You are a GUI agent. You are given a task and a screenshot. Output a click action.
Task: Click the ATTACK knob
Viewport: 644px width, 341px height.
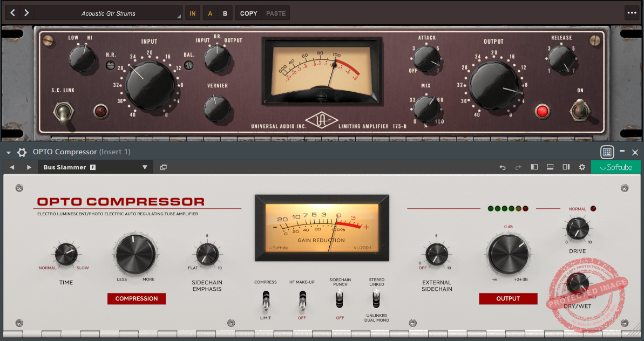pos(427,59)
